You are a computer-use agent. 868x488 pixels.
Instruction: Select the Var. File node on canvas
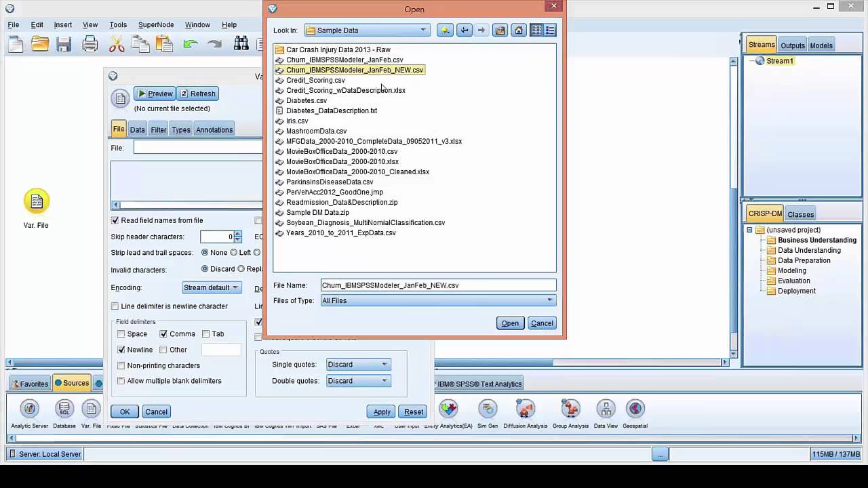[x=37, y=201]
